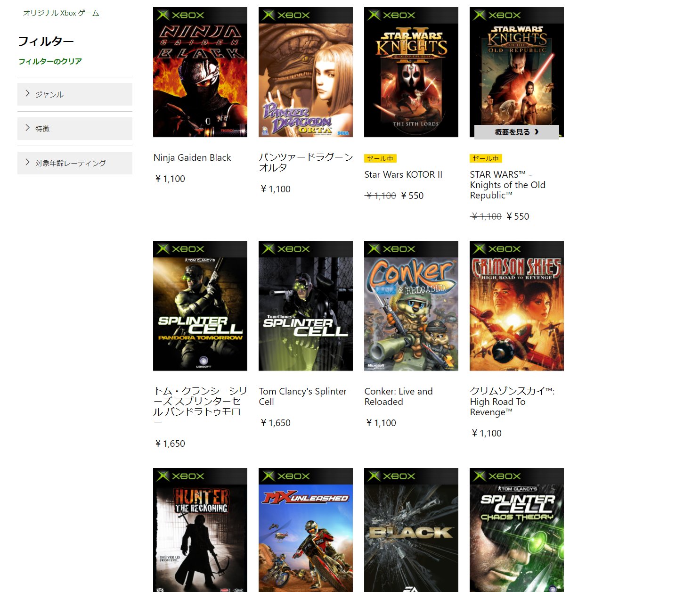Open the original Splinter Cell cover art

click(306, 306)
